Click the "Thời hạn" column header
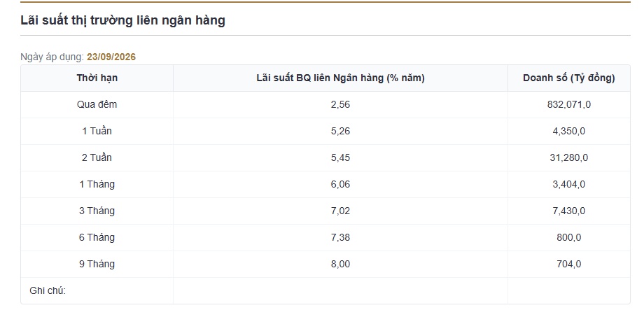This screenshot has height=331, width=644. click(97, 78)
